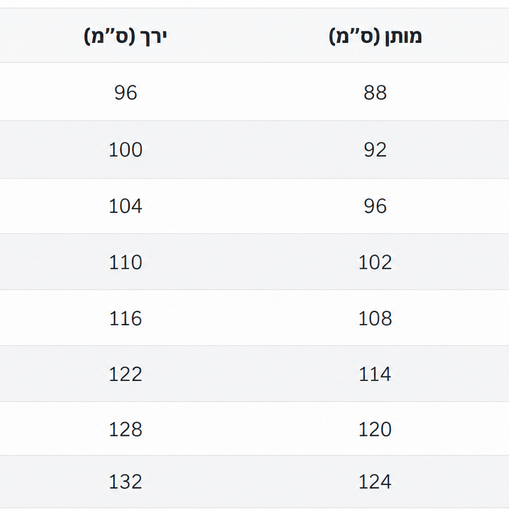509x509 pixels.
Task: Select hip value 116 cell
Action: pyautogui.click(x=125, y=318)
